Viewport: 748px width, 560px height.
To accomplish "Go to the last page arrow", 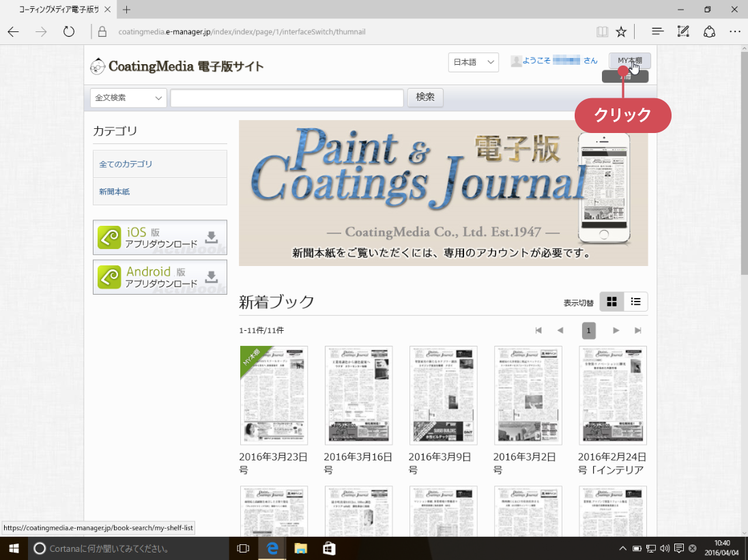I will (638, 331).
